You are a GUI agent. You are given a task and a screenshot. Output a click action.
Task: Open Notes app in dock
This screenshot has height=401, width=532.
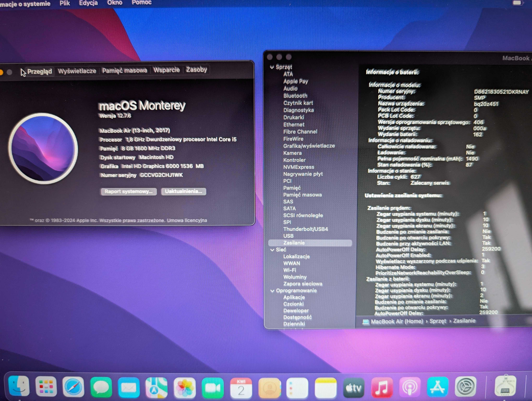pos(325,388)
